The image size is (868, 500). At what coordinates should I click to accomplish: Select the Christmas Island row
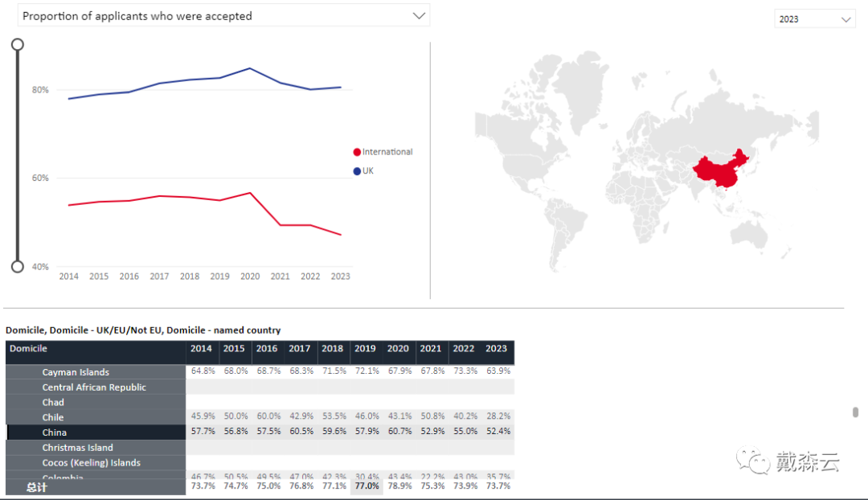pyautogui.click(x=96, y=448)
